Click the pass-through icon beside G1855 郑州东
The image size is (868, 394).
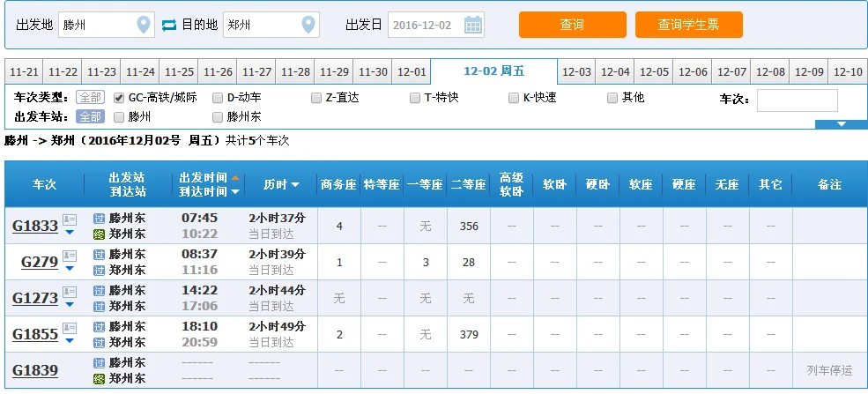99,343
